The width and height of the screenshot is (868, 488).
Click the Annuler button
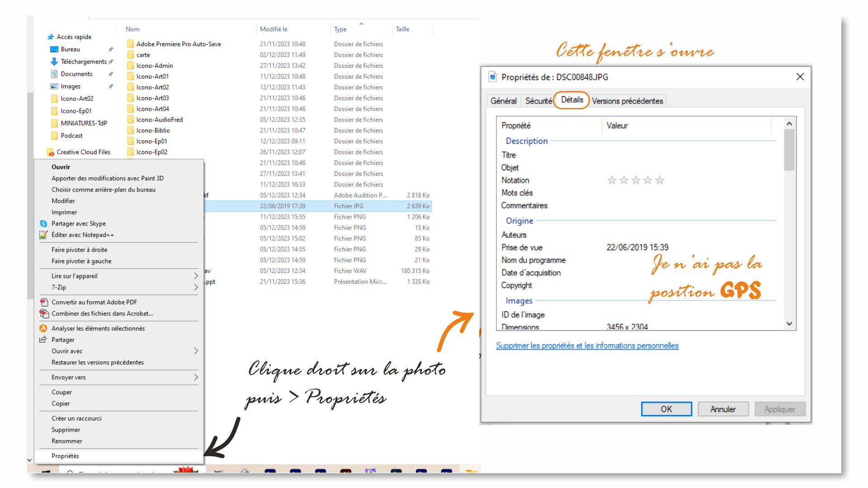723,409
